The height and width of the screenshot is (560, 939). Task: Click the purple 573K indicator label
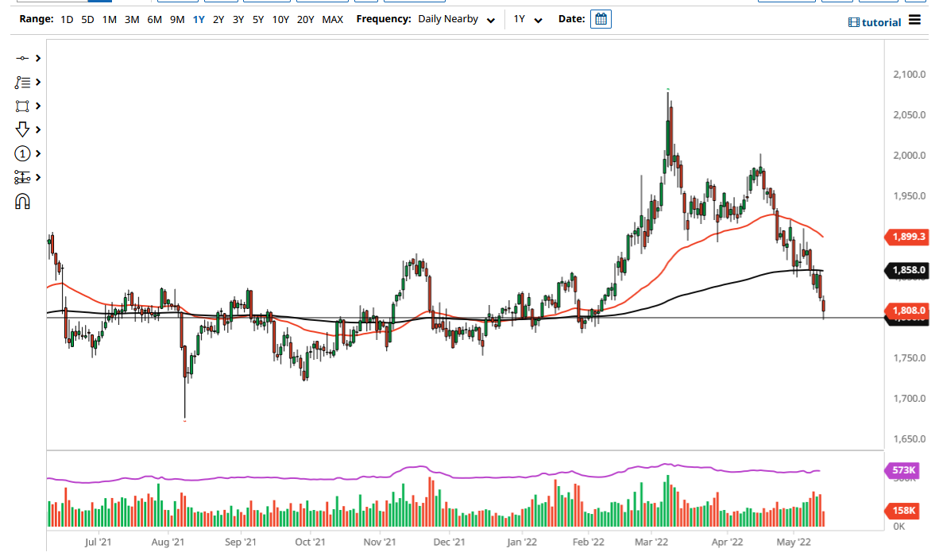[x=902, y=470]
